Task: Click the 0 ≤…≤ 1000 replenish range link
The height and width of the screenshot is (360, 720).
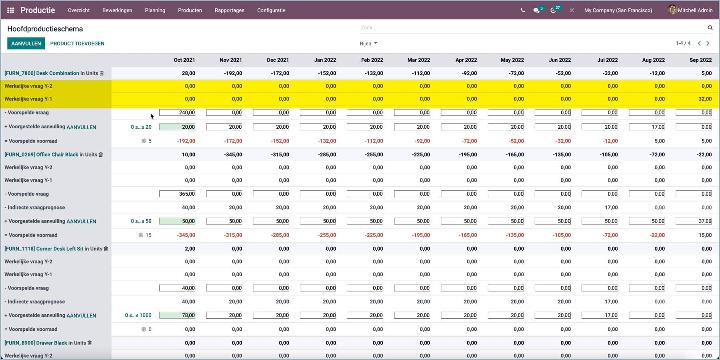Action: 138,316
